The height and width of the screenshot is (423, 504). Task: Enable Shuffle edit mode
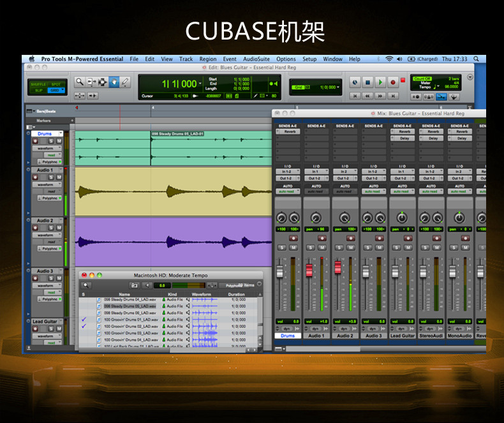[x=38, y=84]
